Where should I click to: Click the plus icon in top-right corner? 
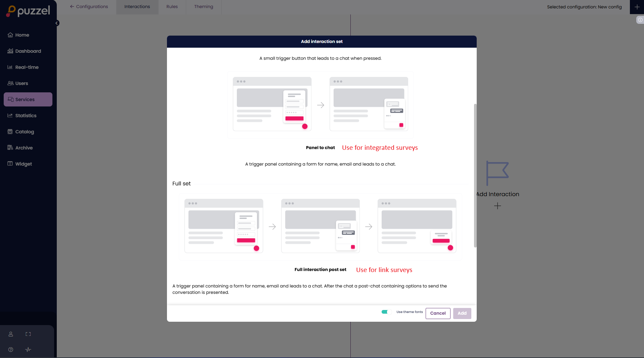click(x=637, y=7)
